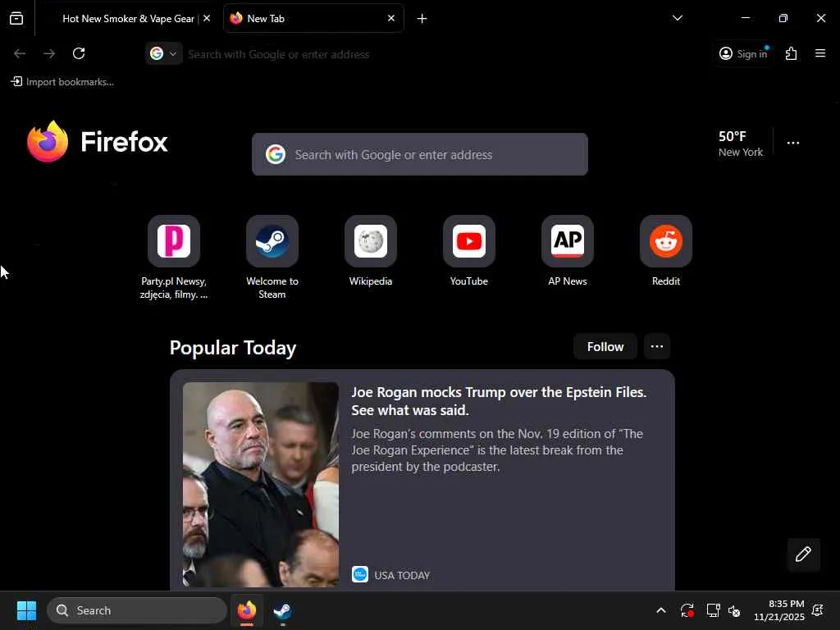Viewport: 840px width, 630px height.
Task: Focus the center Google search box
Action: [420, 154]
